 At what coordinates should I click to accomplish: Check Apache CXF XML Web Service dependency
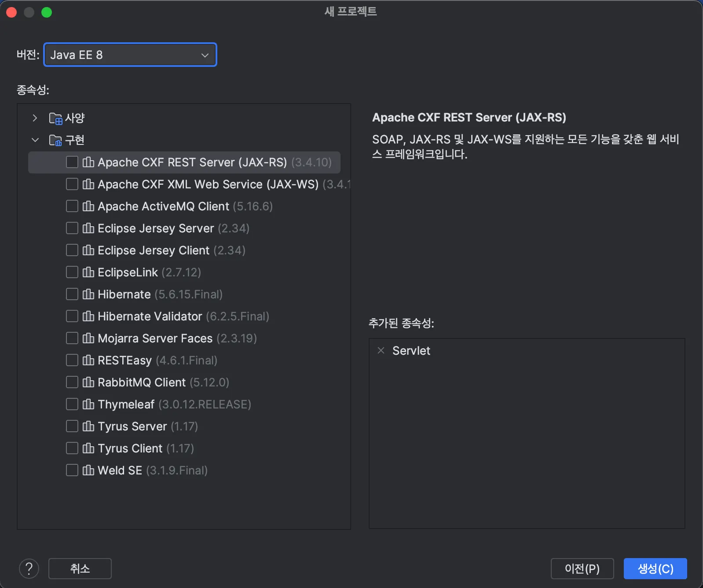coord(72,184)
